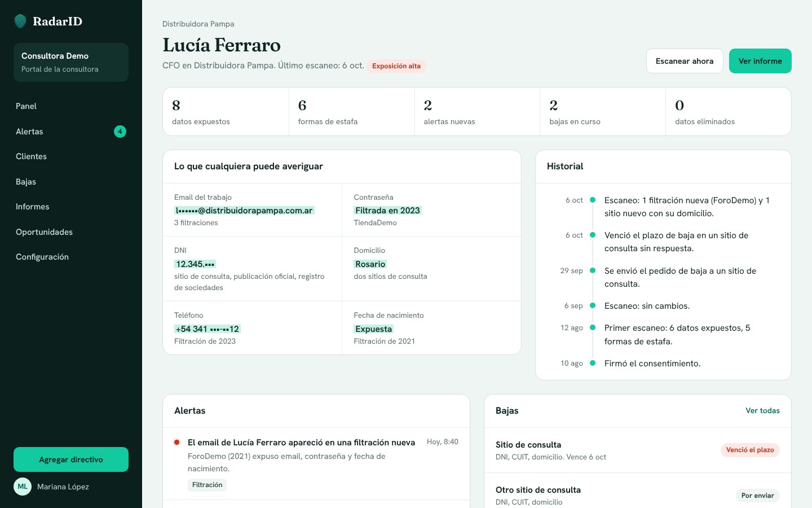Click the 2 bajas en curso stat
Screen dimensions: 812x508
(603, 112)
